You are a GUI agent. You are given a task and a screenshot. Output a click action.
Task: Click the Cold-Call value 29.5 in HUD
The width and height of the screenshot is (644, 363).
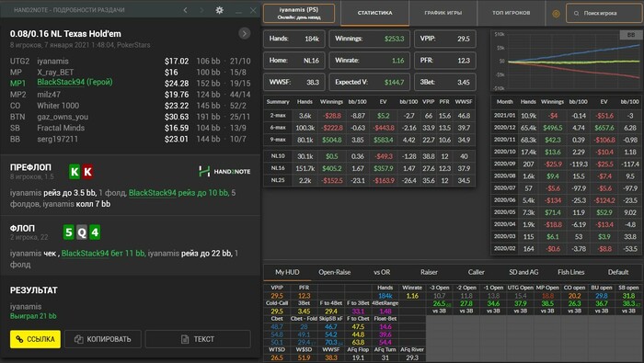click(277, 312)
